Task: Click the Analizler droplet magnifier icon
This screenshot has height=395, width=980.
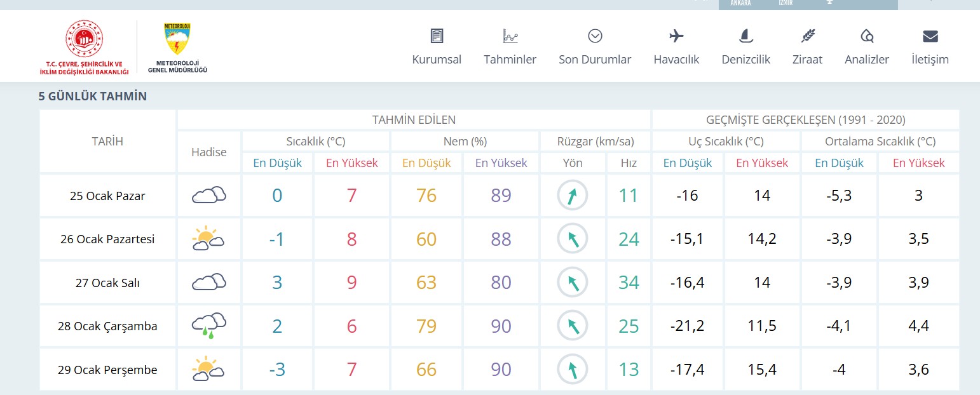Action: tap(866, 36)
